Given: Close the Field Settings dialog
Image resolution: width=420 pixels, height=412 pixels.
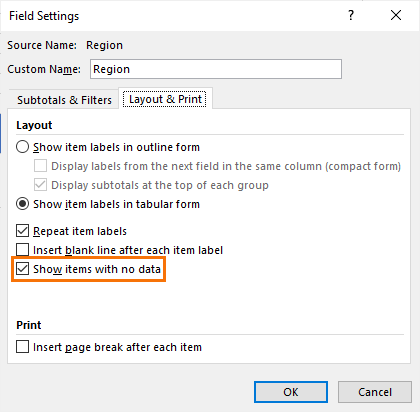Looking at the screenshot, I should pos(396,15).
